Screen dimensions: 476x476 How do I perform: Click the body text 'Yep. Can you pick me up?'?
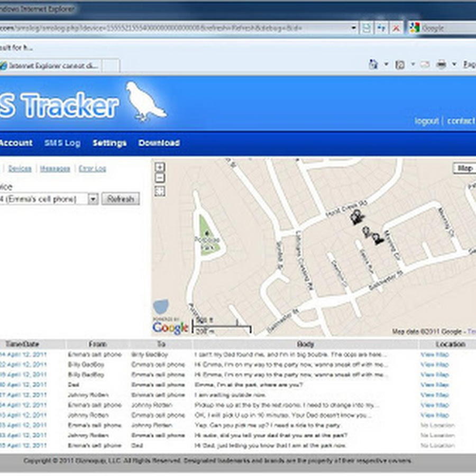(x=268, y=425)
